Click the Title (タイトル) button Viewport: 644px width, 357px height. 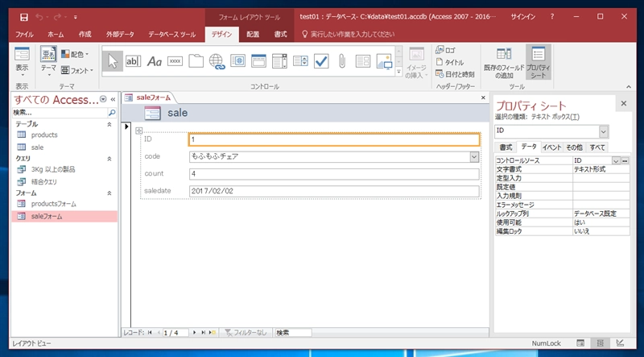point(450,63)
